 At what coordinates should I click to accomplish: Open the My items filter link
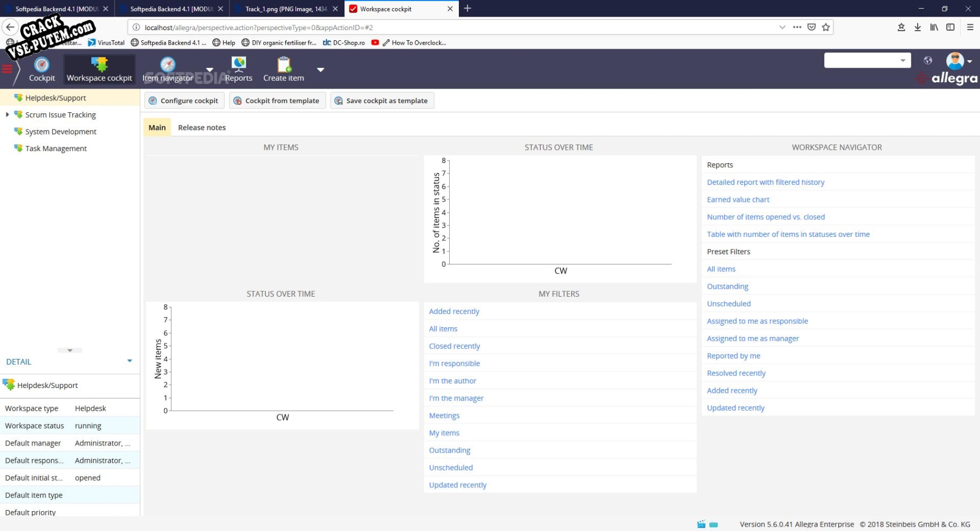(444, 433)
